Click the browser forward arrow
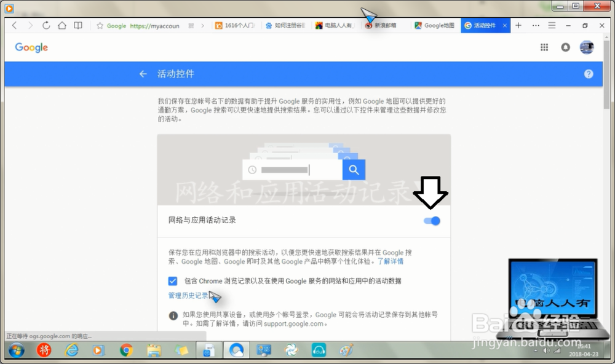The image size is (615, 364). click(x=30, y=25)
